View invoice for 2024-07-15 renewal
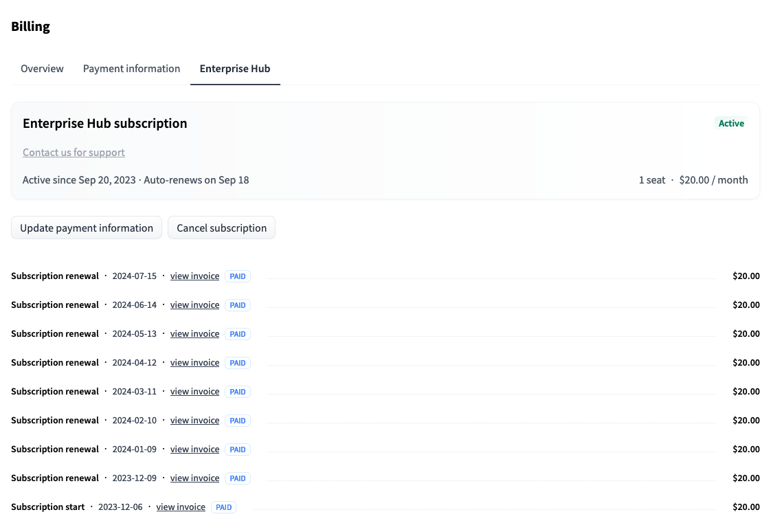771x532 pixels. [x=194, y=276]
